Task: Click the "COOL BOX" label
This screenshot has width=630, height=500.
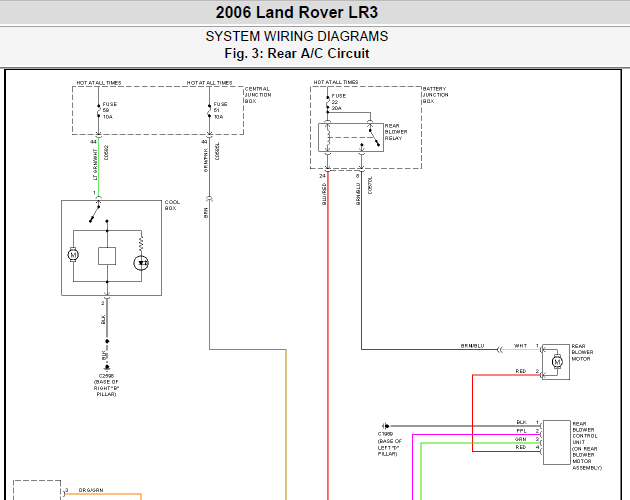Action: [172, 205]
